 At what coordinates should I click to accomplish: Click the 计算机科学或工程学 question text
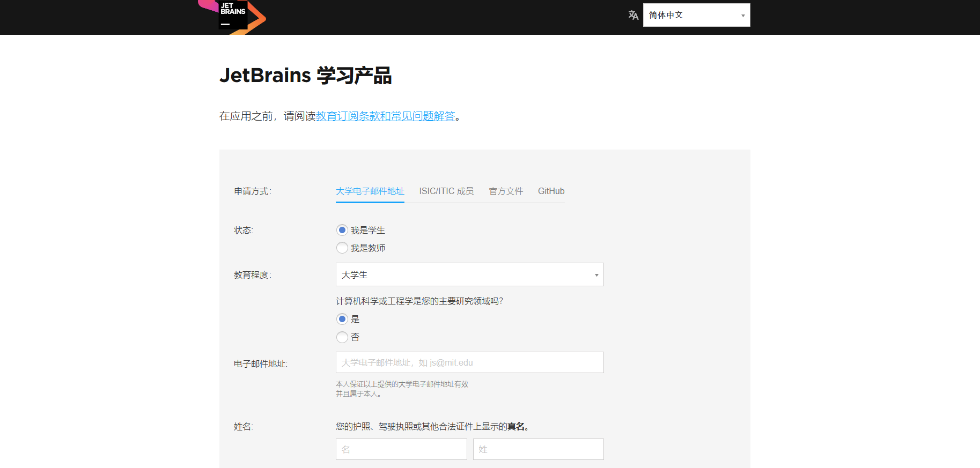tap(419, 301)
